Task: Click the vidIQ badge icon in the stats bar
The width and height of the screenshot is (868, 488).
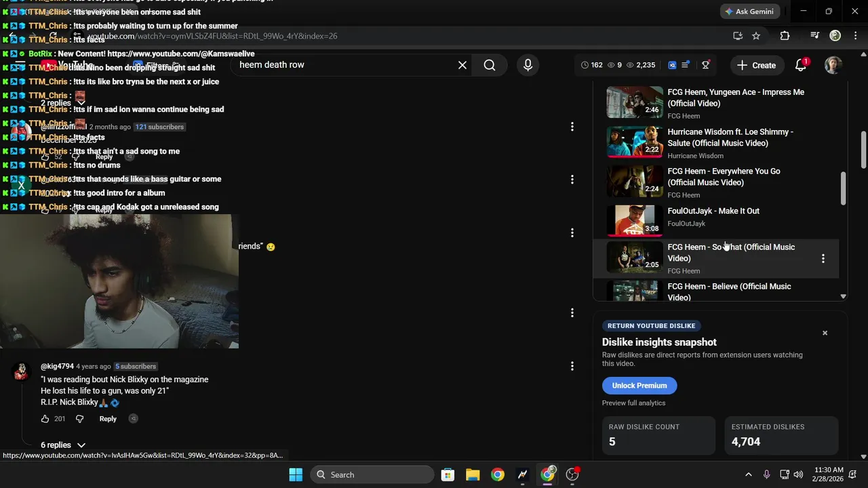Action: point(672,65)
